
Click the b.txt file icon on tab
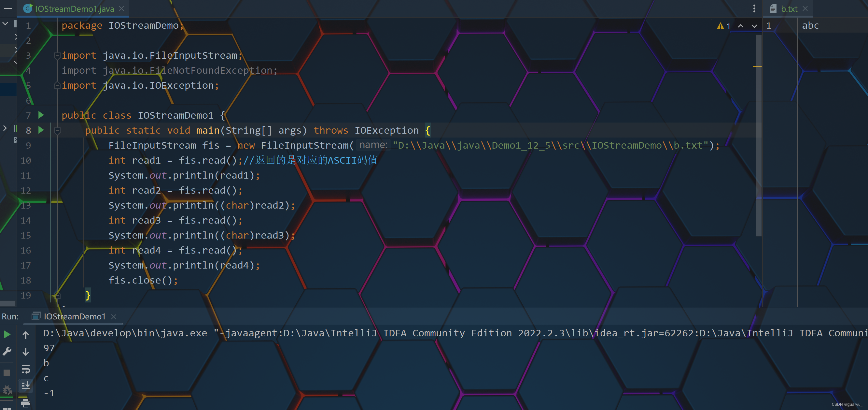[x=773, y=9]
